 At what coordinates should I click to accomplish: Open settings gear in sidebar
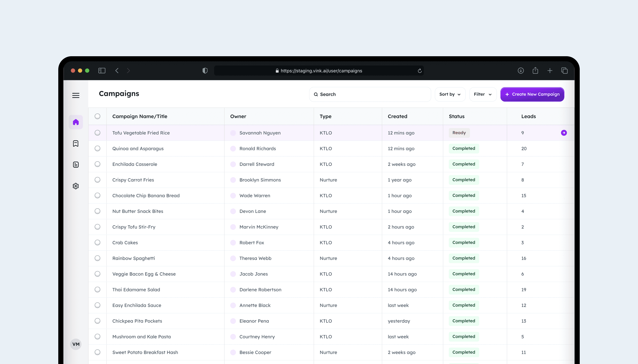point(76,186)
